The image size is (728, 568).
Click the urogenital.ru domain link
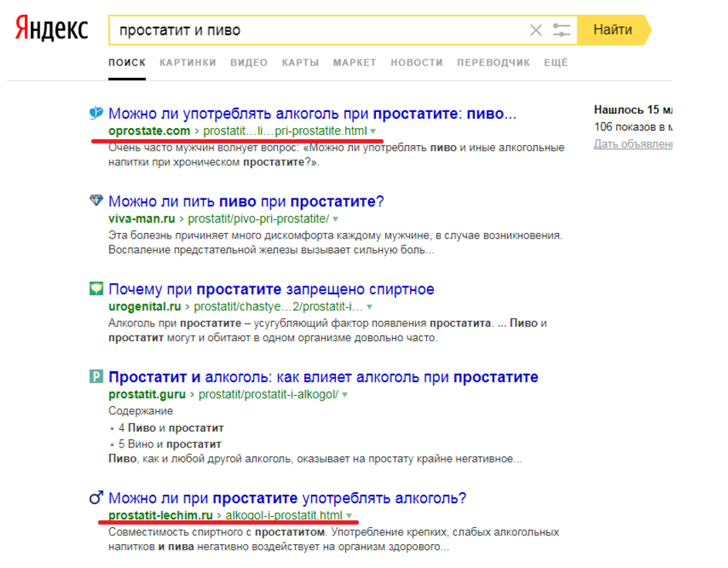pyautogui.click(x=145, y=306)
